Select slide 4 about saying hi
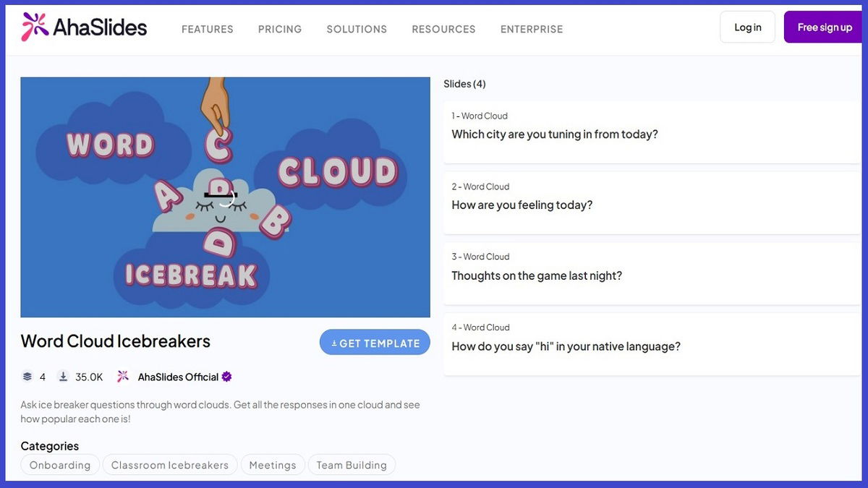 tap(651, 344)
